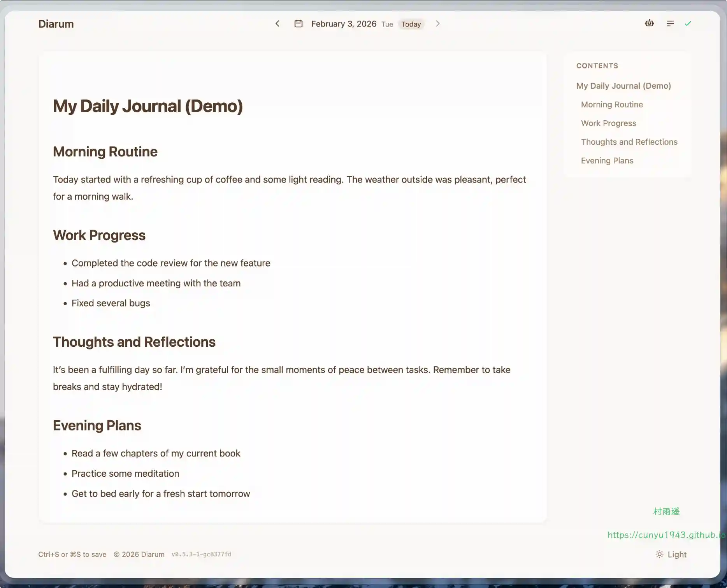The height and width of the screenshot is (588, 727).
Task: Navigate to Thoughts and Reflections in contents
Action: click(629, 142)
